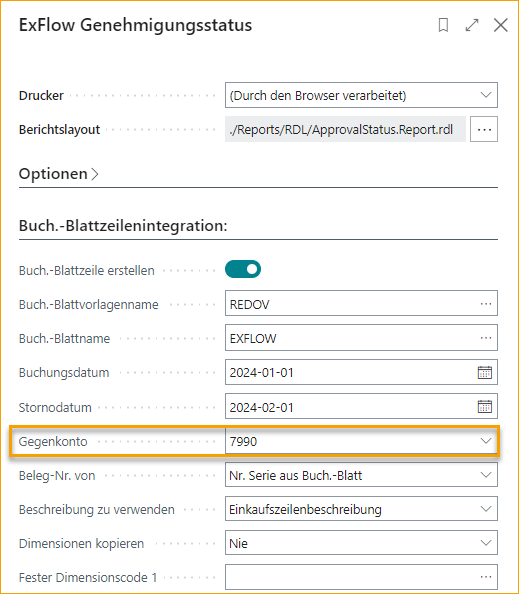
Task: Click the Dimensionen kopieren label
Action: tap(81, 544)
